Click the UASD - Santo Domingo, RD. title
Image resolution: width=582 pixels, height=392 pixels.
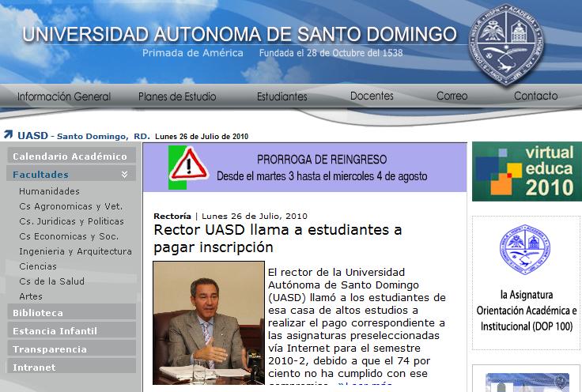coord(84,136)
